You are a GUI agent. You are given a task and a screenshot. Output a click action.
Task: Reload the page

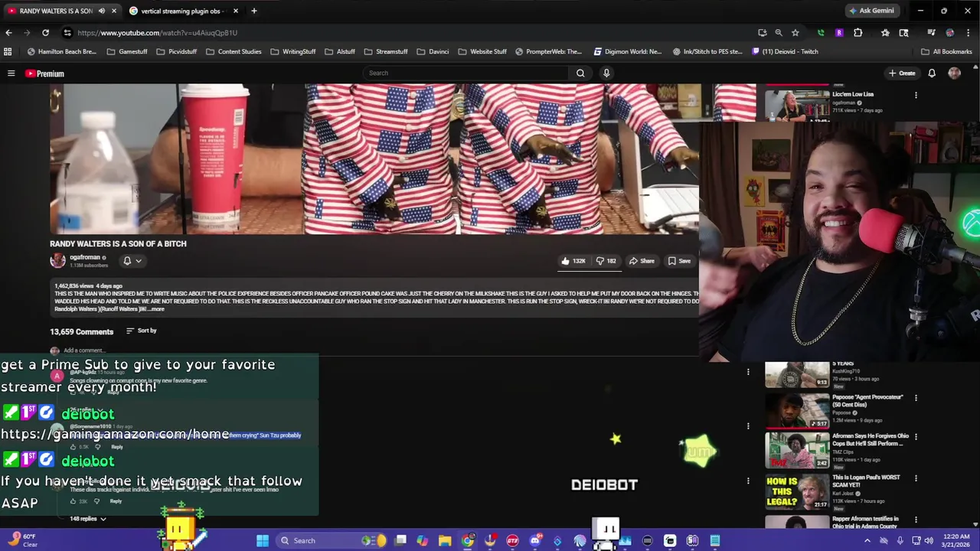pyautogui.click(x=45, y=33)
